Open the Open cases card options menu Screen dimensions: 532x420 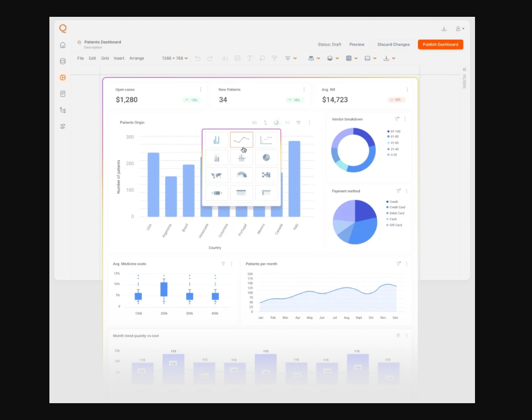tap(200, 90)
